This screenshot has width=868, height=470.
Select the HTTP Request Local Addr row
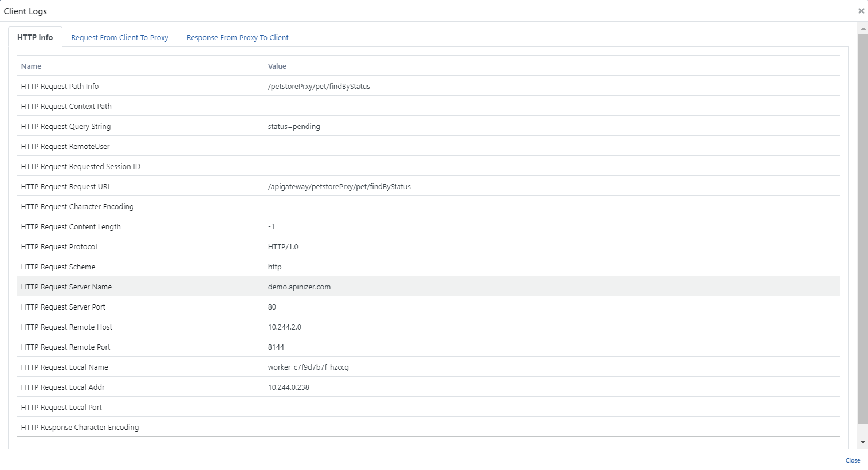(62, 387)
